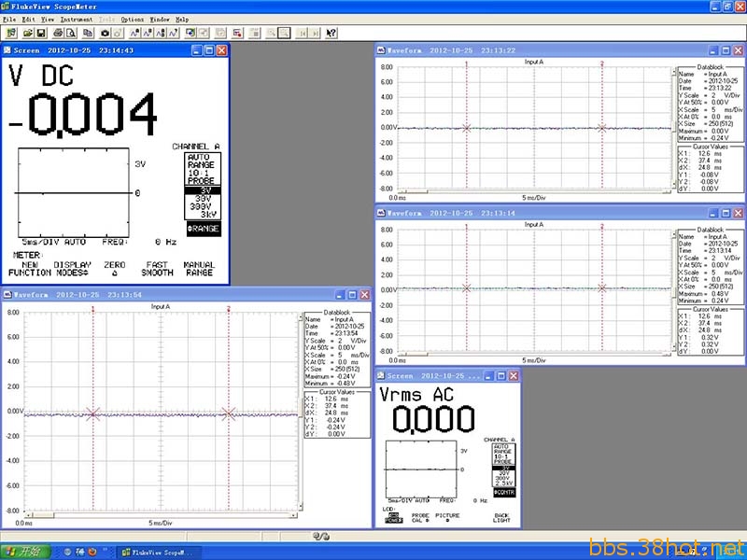The width and height of the screenshot is (747, 560).
Task: Click the Copy icon in the toolbar
Action: [88, 33]
